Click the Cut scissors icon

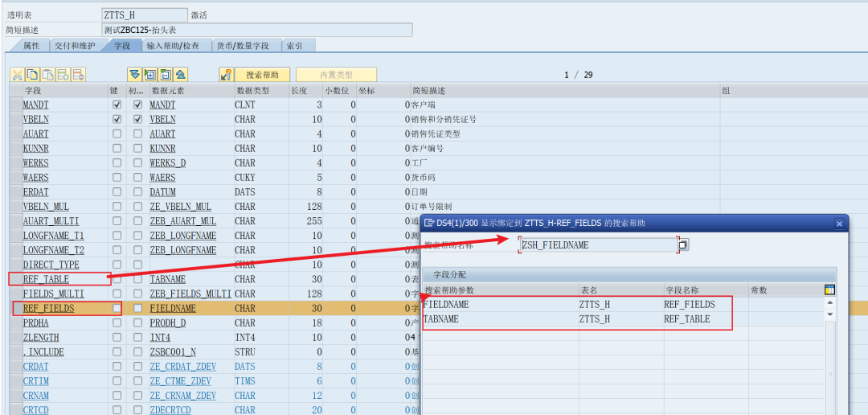(x=18, y=75)
